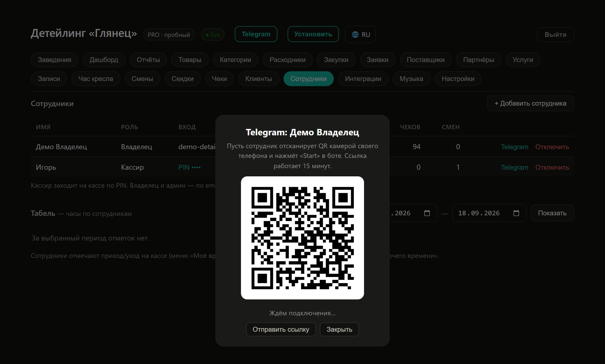Click the green live status badge

(x=213, y=35)
